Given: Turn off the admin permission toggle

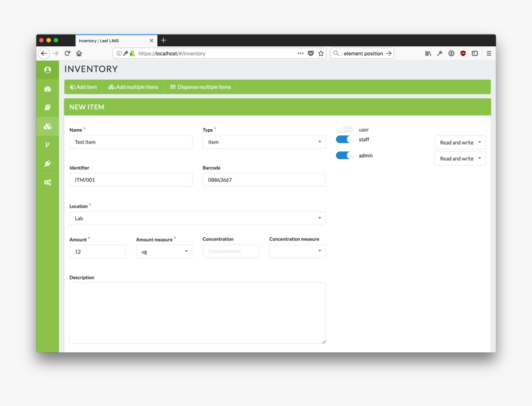Looking at the screenshot, I should click(345, 156).
